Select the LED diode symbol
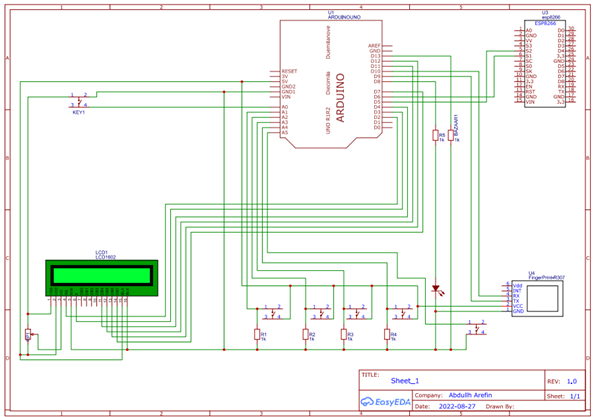Image resolution: width=594 pixels, height=417 pixels. click(436, 290)
